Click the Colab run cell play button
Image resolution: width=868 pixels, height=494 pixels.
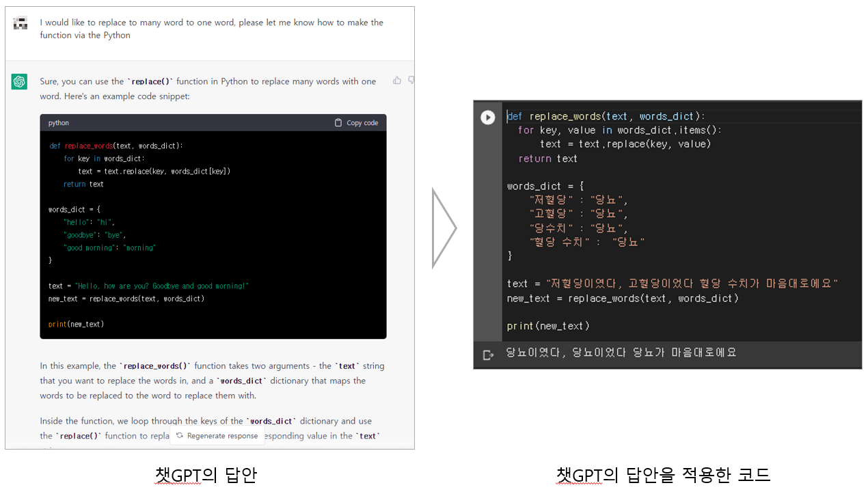pos(487,117)
